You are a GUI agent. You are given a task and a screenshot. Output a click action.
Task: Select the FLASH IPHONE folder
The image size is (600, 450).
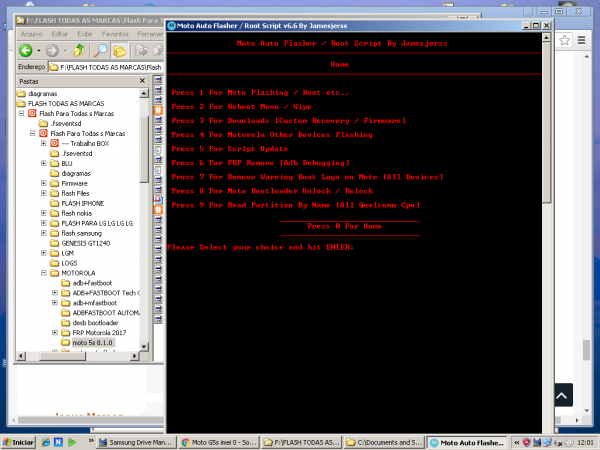[82, 203]
